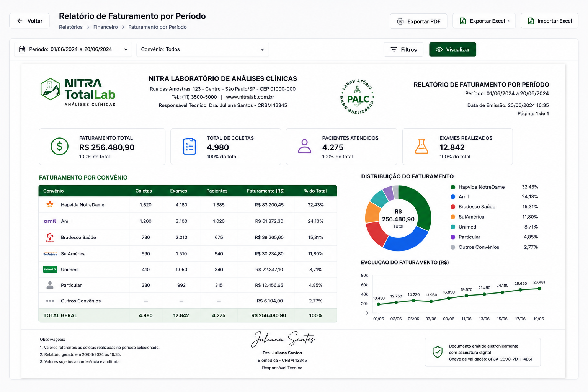588x392 pixels.
Task: Click R$ 61.872,30 in Amil row
Action: click(269, 221)
